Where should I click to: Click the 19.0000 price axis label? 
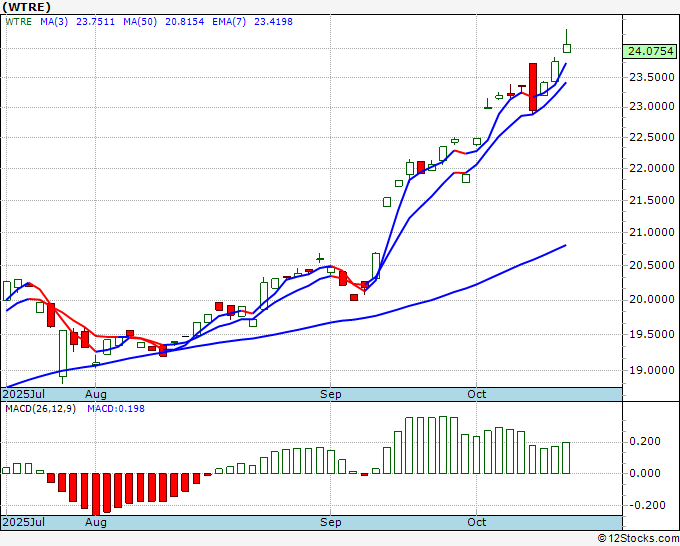pos(652,370)
